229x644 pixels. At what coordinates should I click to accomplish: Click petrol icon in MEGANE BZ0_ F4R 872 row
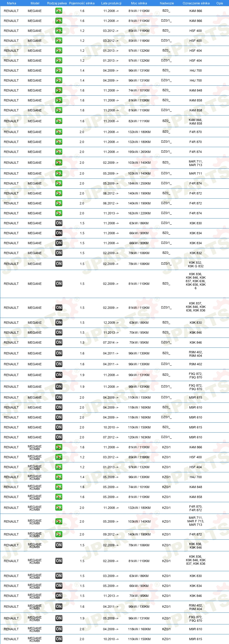(x=59, y=193)
